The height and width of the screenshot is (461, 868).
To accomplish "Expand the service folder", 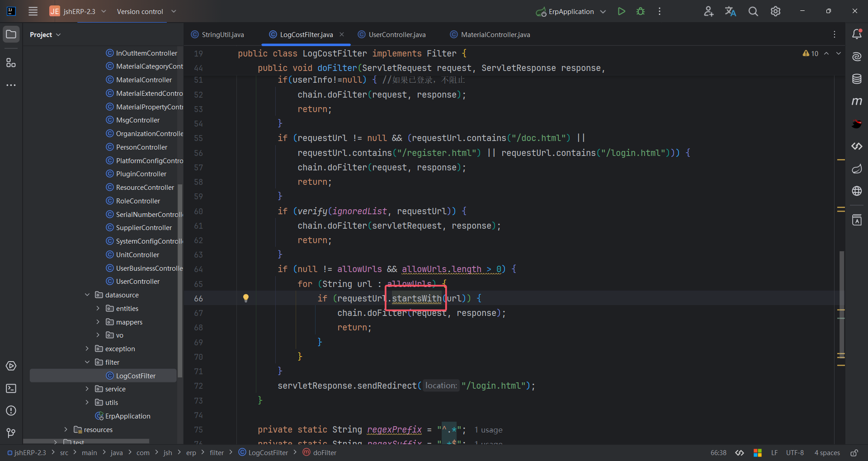I will click(87, 389).
